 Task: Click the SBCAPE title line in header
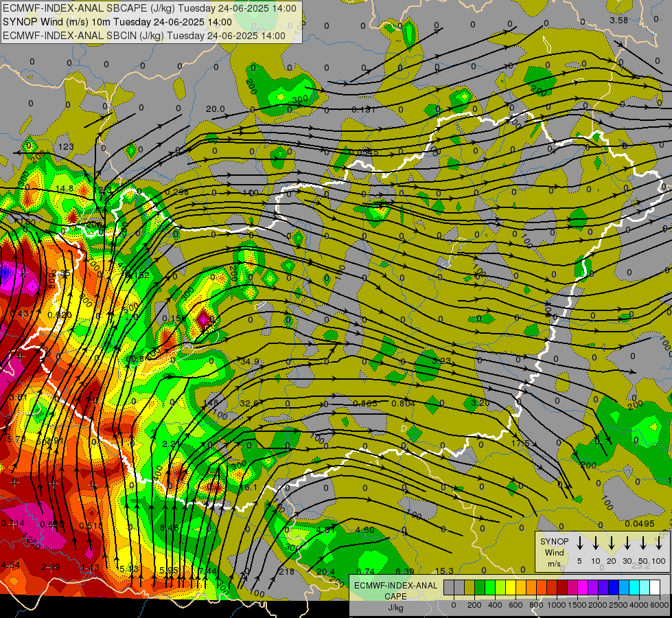[150, 8]
